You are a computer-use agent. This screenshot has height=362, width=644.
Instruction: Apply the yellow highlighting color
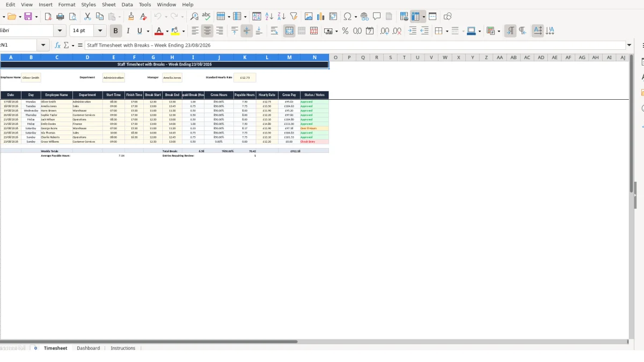click(x=175, y=31)
